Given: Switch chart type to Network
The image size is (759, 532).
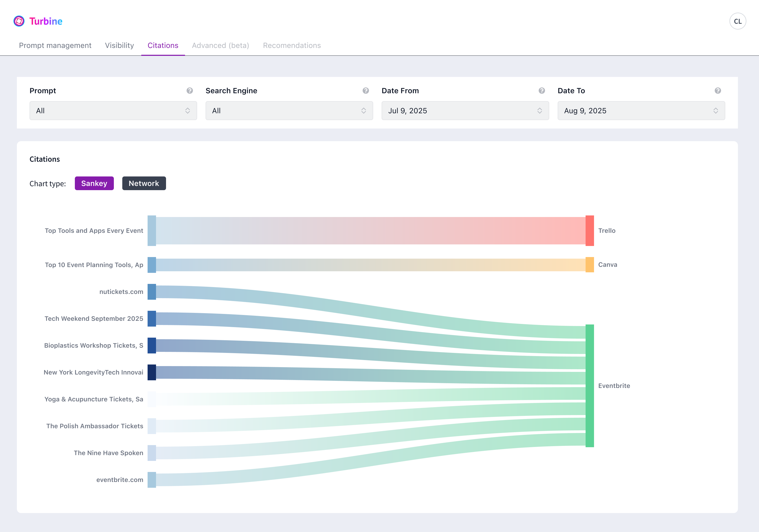Looking at the screenshot, I should (x=144, y=183).
